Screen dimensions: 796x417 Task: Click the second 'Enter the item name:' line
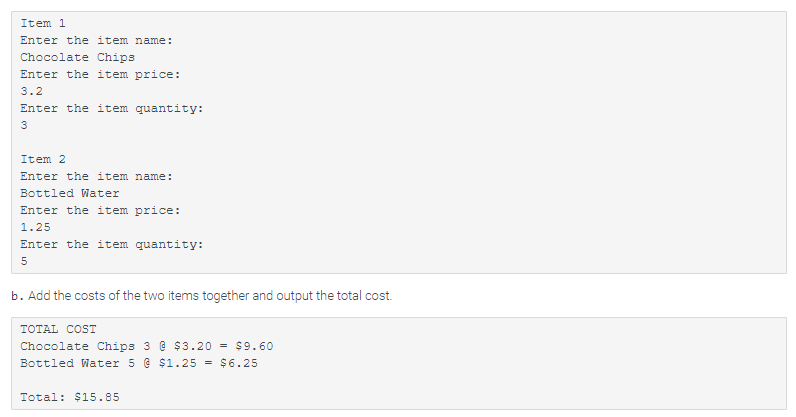click(96, 176)
